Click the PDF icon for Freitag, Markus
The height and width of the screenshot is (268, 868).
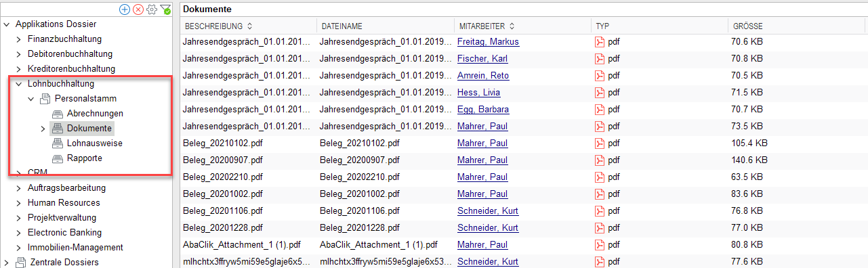599,42
